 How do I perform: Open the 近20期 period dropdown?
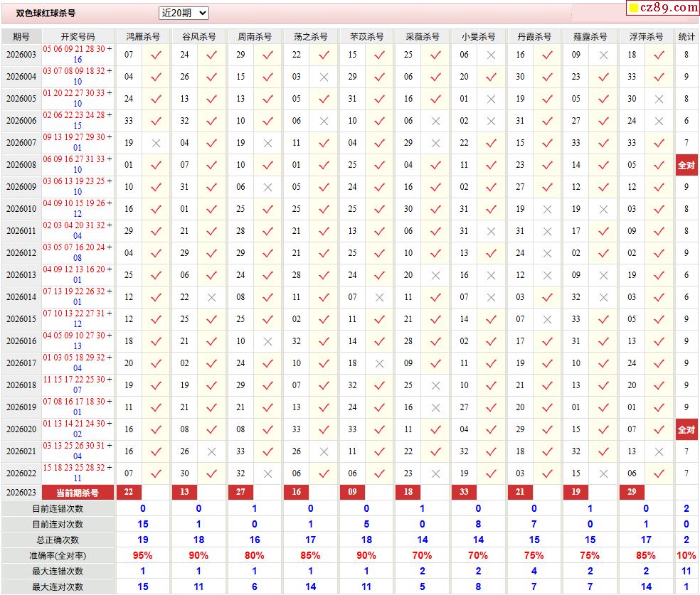(x=184, y=13)
